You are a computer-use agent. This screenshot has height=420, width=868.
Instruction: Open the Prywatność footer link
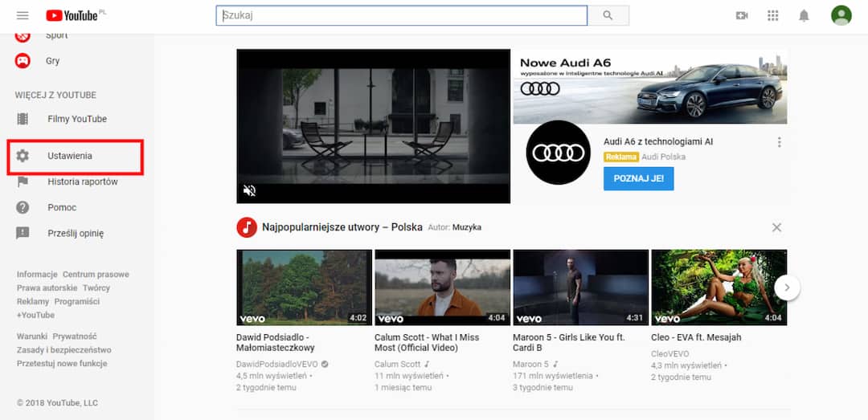click(x=75, y=336)
